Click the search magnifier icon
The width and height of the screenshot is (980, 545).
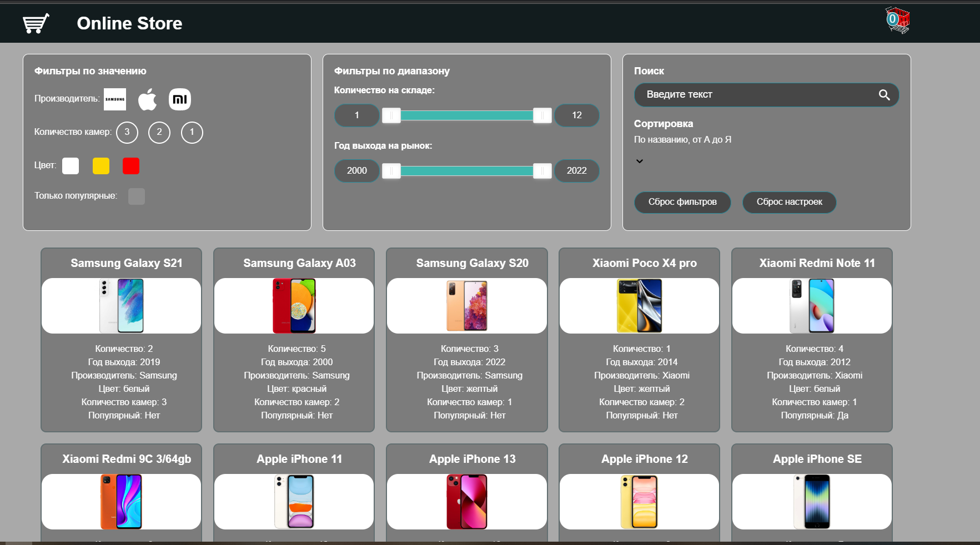(884, 95)
